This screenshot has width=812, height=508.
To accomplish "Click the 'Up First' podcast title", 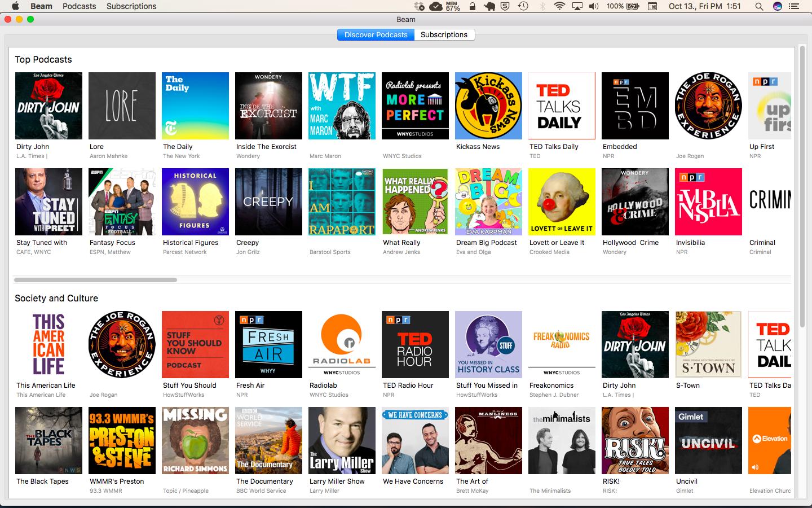I will tap(762, 147).
